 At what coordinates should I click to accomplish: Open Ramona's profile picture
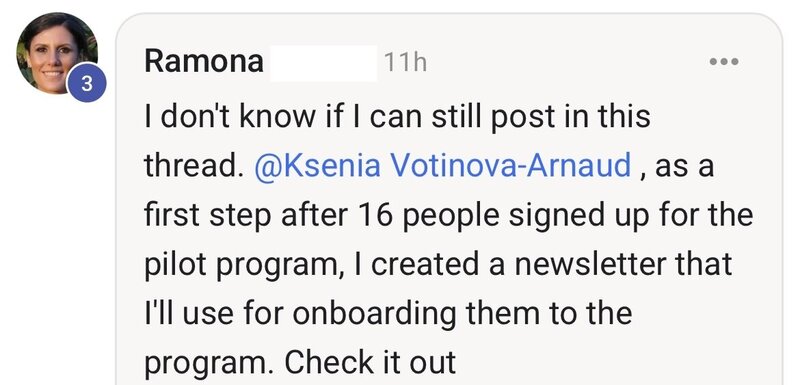[56, 53]
